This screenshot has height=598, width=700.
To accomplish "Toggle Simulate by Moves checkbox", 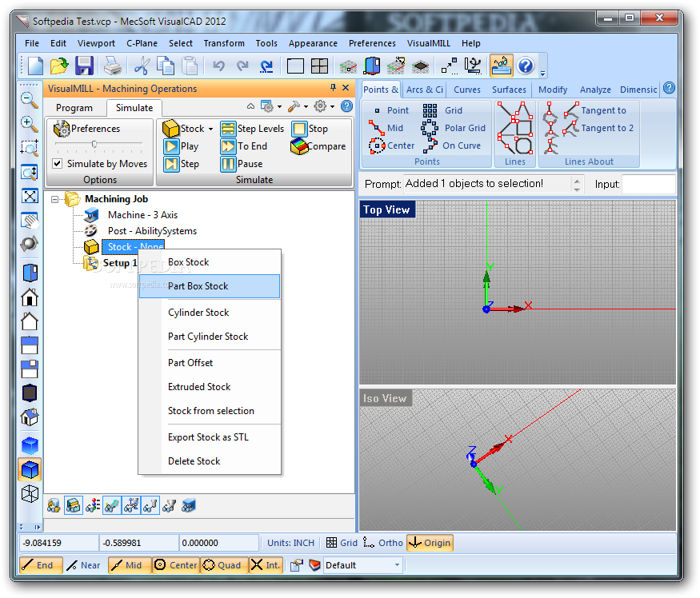I will 57,164.
